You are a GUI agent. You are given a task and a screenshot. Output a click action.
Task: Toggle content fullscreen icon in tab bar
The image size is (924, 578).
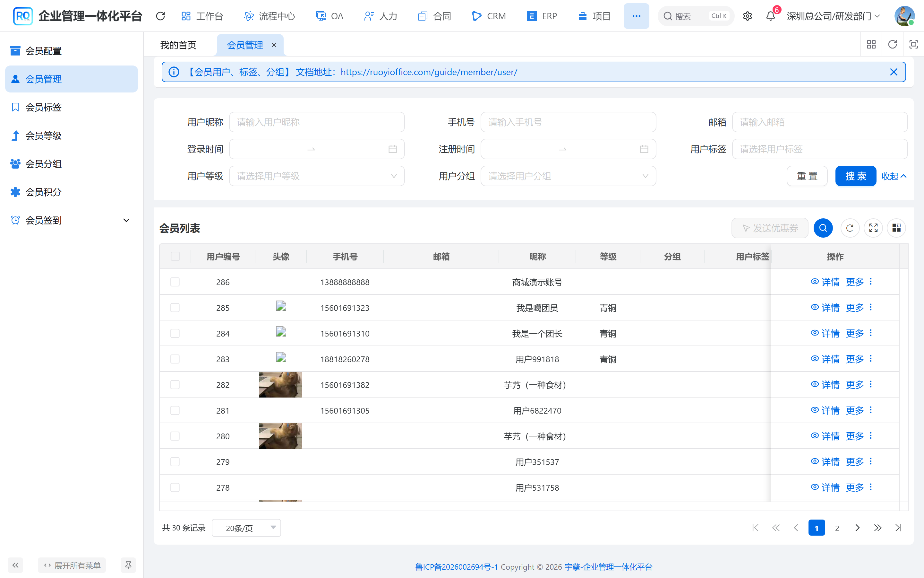(913, 44)
